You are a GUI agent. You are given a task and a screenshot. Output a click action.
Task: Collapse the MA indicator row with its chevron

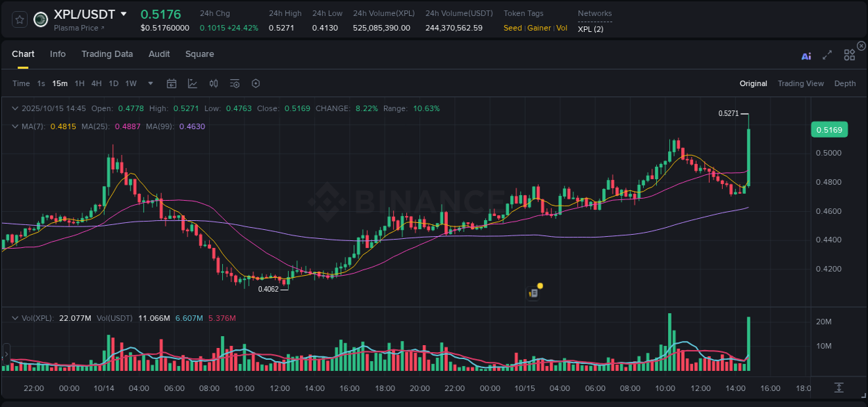click(x=15, y=127)
